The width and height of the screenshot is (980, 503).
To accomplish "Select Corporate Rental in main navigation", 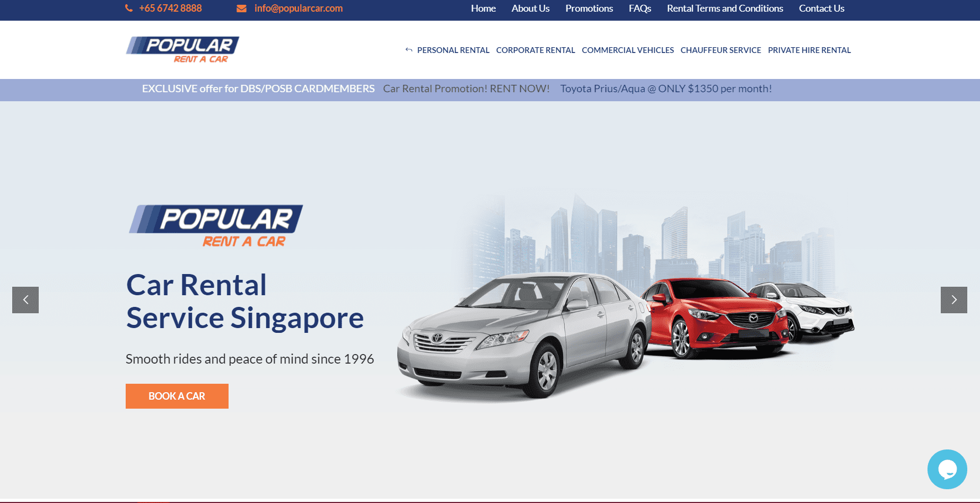I will (536, 50).
